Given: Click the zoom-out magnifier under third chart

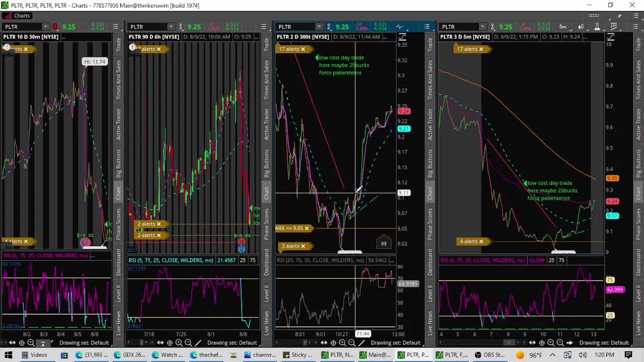Looking at the screenshot, I should [x=352, y=343].
